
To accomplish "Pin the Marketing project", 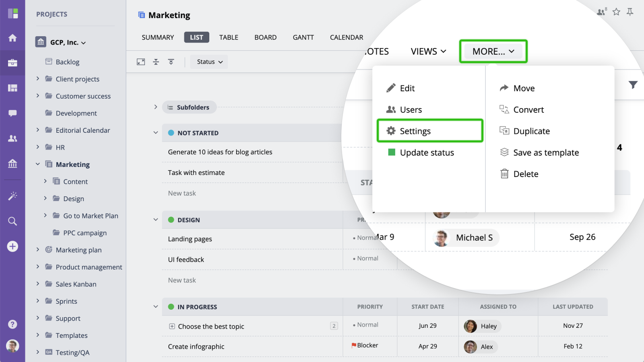I will (x=630, y=12).
